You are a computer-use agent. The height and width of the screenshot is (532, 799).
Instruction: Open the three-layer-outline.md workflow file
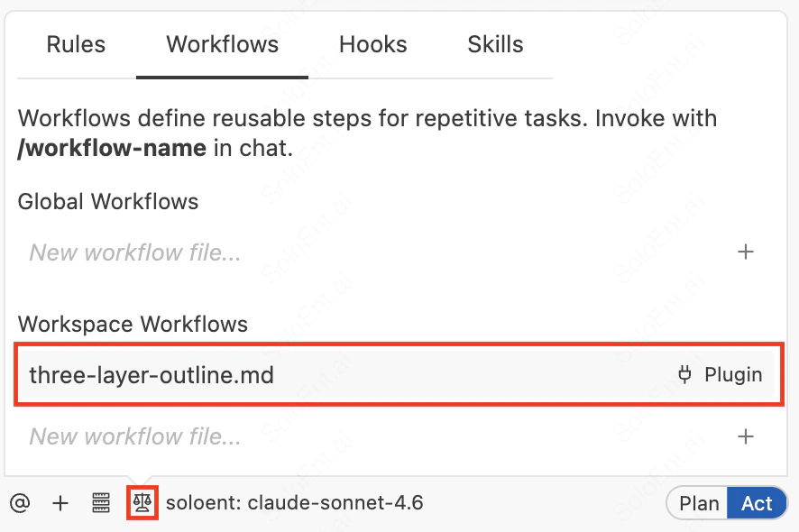tap(152, 375)
